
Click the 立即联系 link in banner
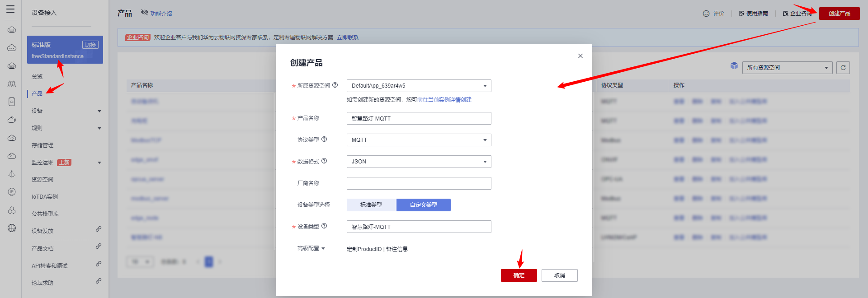(348, 37)
